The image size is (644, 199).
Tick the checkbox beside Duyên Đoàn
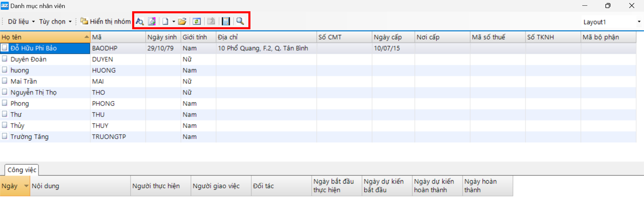[5, 59]
